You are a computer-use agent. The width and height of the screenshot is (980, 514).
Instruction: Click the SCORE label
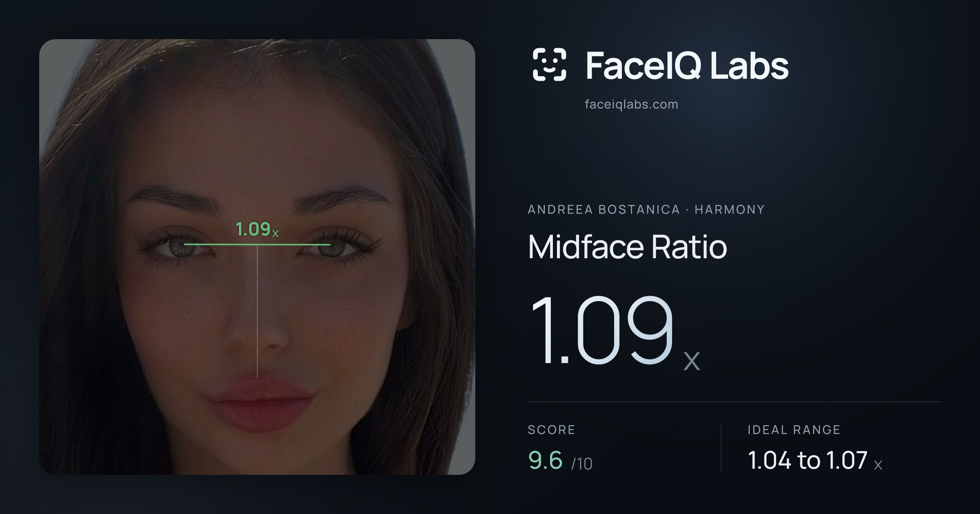coord(551,430)
